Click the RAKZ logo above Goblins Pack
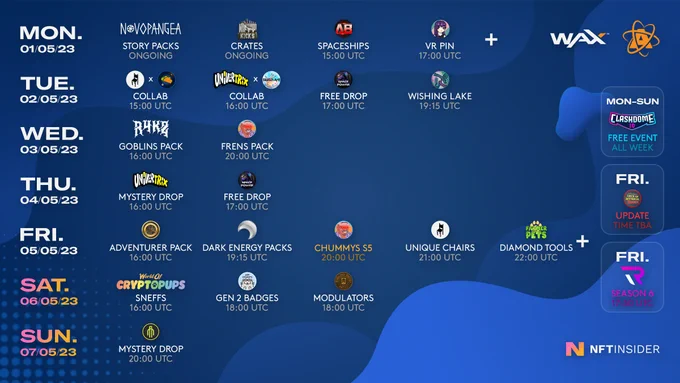 point(150,128)
